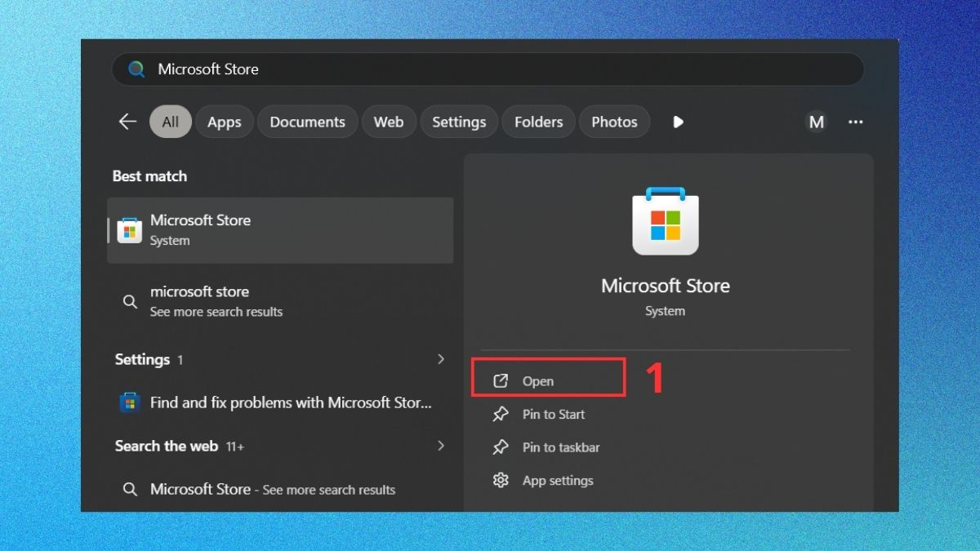Click the Microsoft Store title in the details pane

[x=666, y=286]
